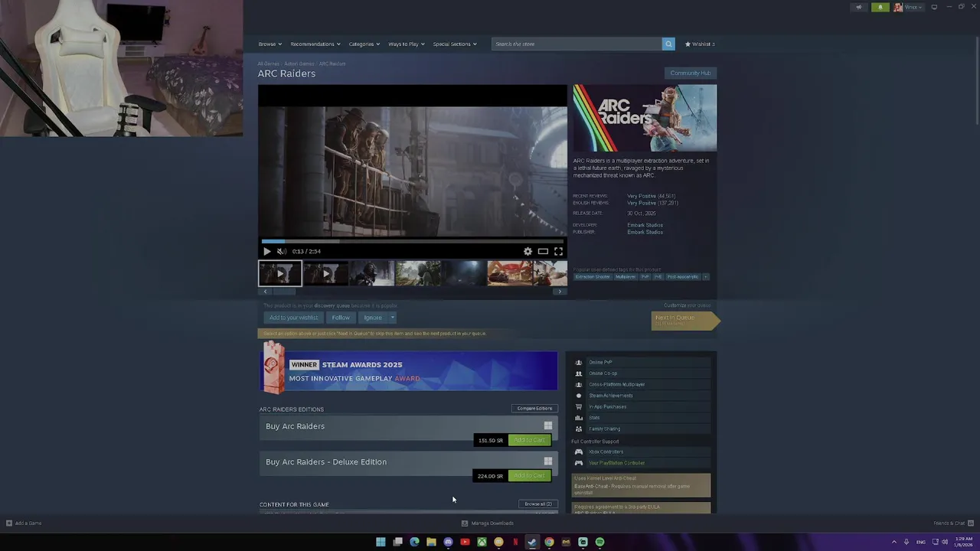
Task: Open Google Chrome from the taskbar
Action: click(x=549, y=542)
